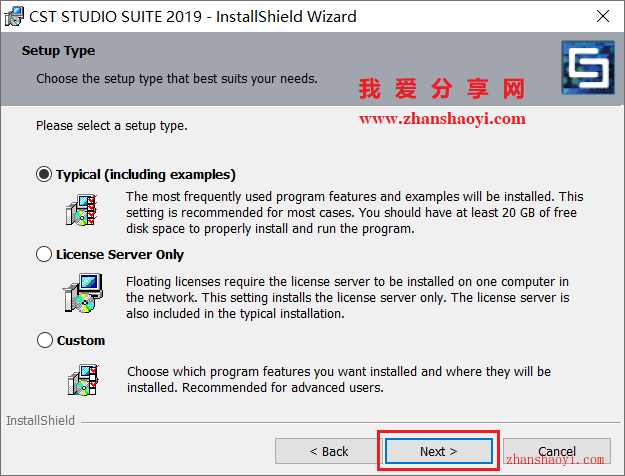625x476 pixels.
Task: Choose the License Server Only radio option
Action: 44,254
